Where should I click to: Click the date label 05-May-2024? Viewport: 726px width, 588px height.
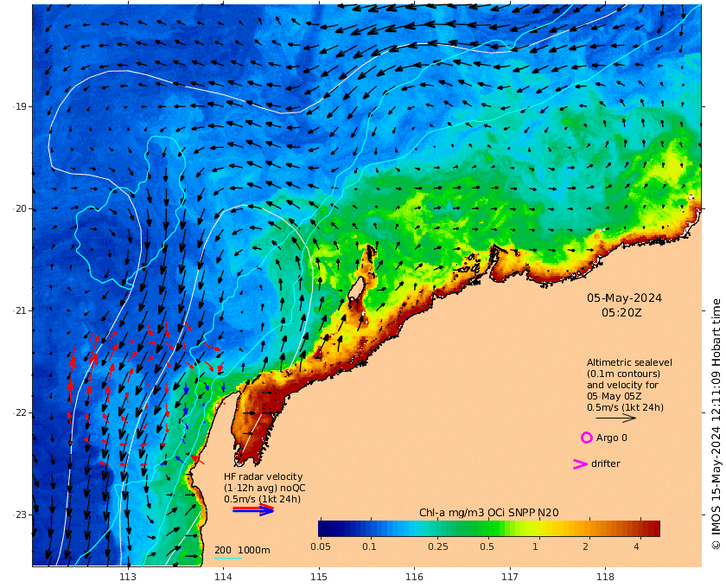click(624, 298)
